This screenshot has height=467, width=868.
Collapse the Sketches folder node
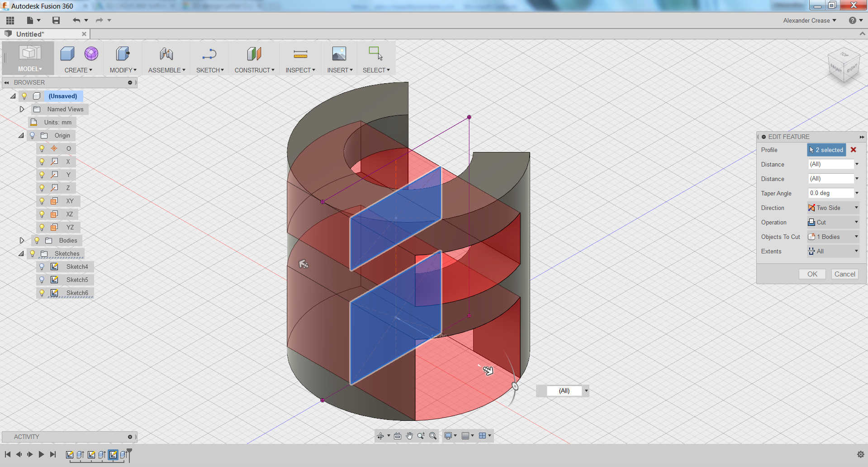(x=21, y=253)
